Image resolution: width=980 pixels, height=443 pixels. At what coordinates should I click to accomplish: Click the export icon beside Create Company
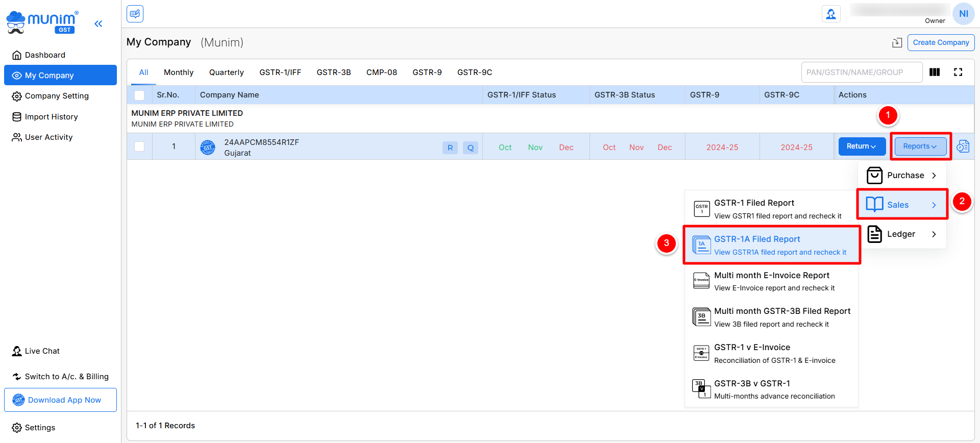(x=897, y=43)
